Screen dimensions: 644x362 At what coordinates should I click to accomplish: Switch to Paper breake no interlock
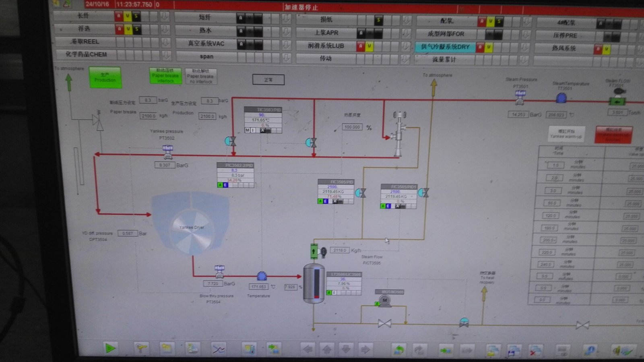pyautogui.click(x=201, y=76)
